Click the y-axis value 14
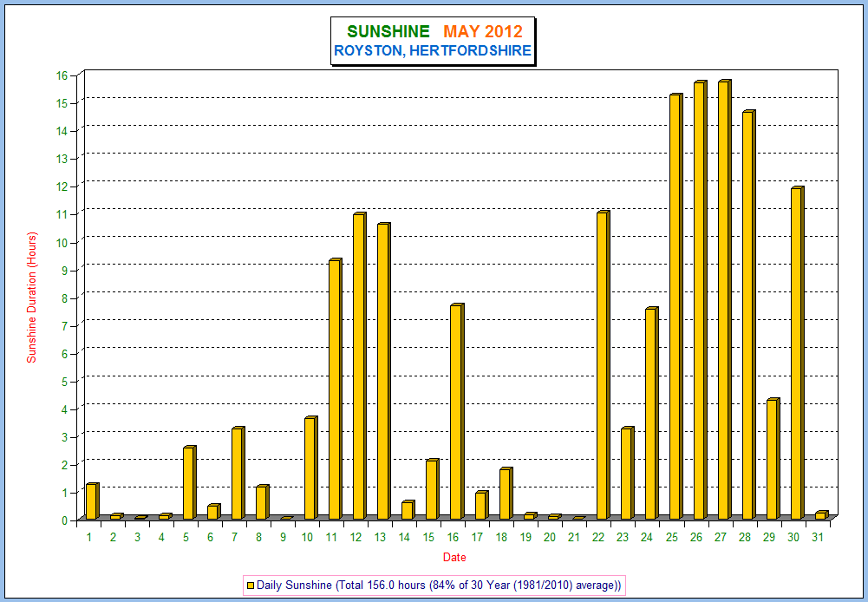The height and width of the screenshot is (602, 868). tap(62, 131)
